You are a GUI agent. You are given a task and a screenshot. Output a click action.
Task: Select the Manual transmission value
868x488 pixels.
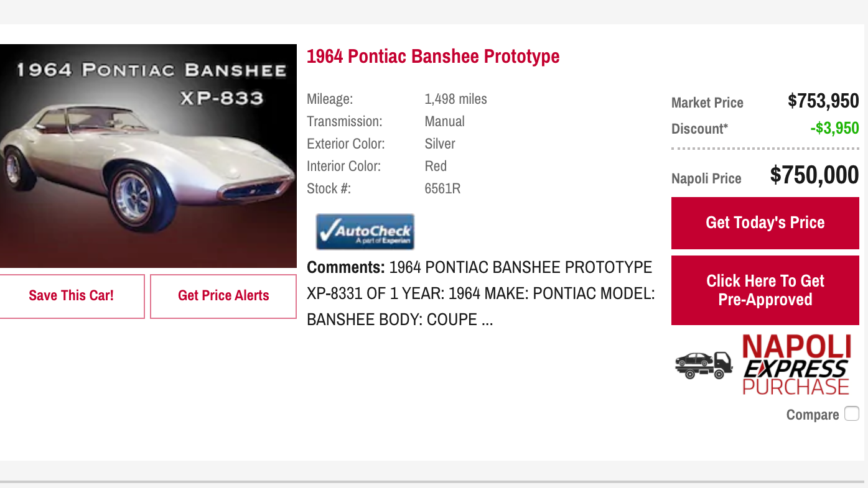point(444,121)
